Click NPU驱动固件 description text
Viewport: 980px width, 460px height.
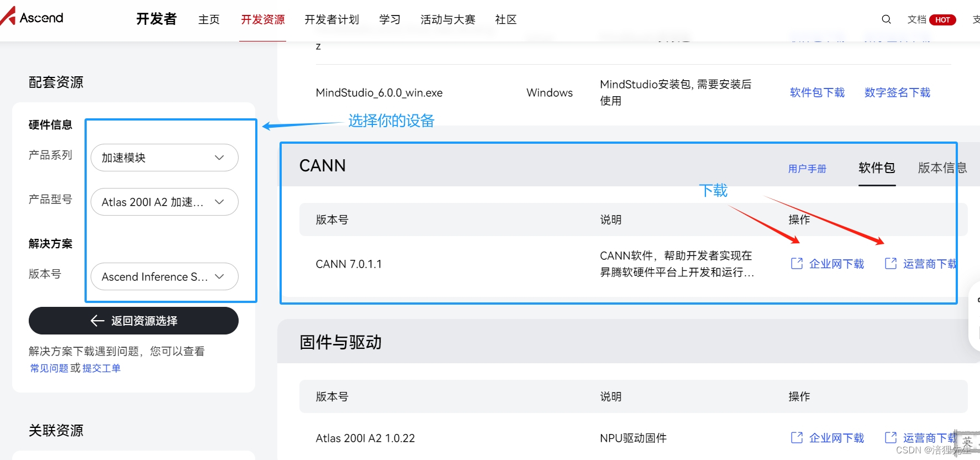(x=633, y=438)
